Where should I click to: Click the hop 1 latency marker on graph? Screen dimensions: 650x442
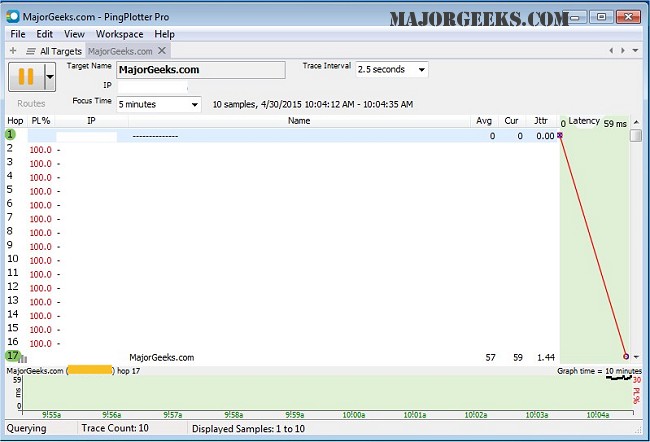tap(560, 135)
